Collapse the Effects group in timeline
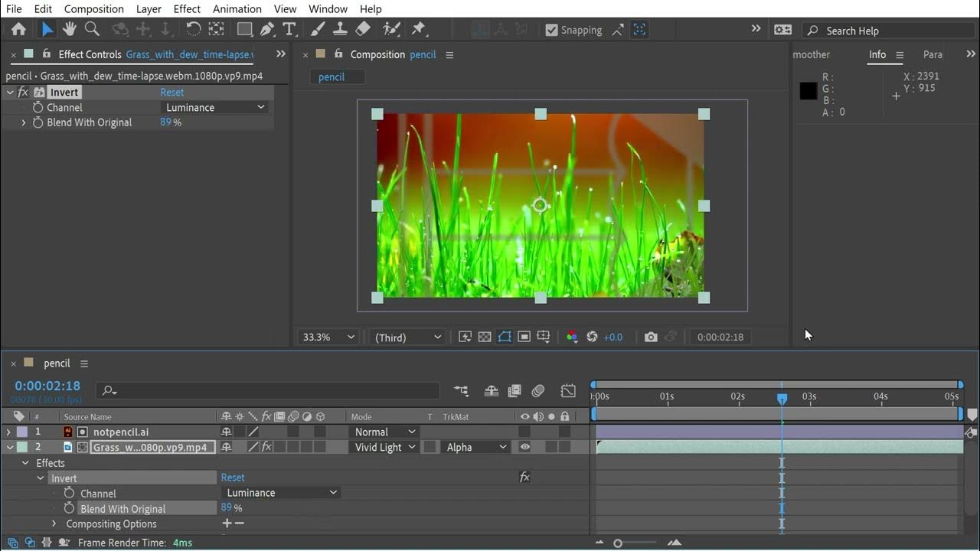 pyautogui.click(x=24, y=463)
